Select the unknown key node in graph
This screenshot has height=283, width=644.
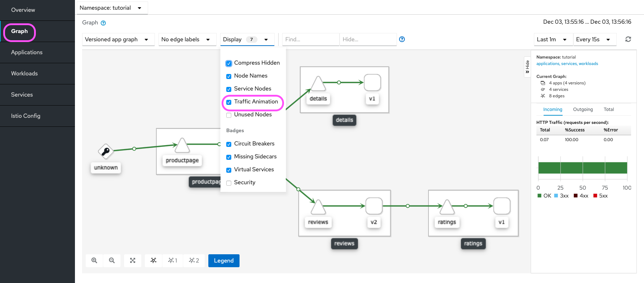pos(106,152)
